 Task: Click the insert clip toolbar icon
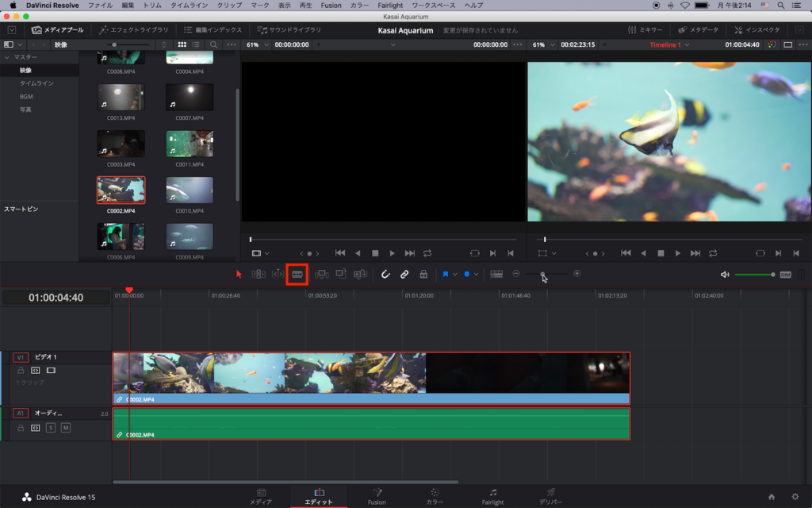coord(322,274)
